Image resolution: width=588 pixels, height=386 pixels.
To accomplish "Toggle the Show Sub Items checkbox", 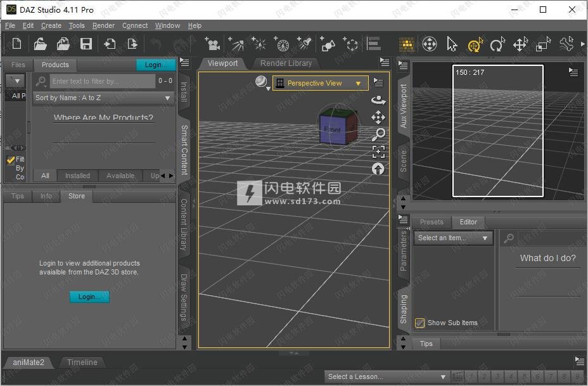I will (419, 323).
